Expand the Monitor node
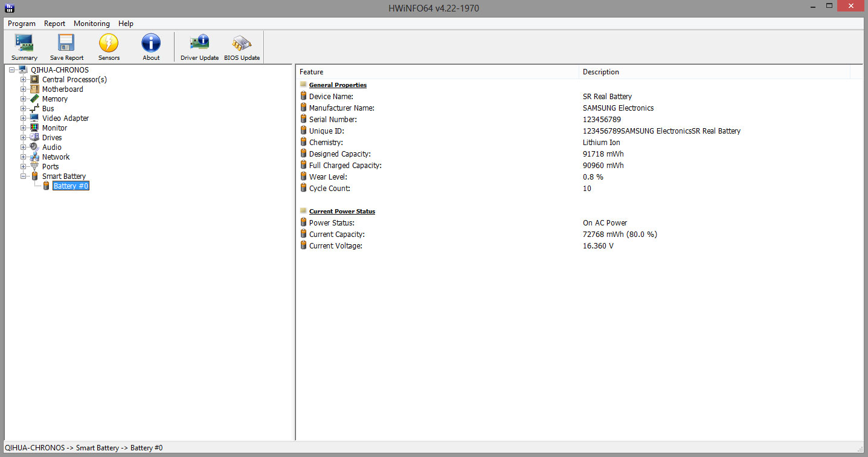Screen dimensions: 868x457 (24, 128)
